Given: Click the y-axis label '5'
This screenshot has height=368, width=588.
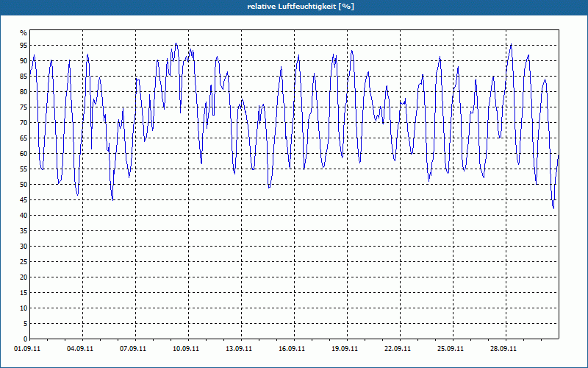Looking at the screenshot, I should (26, 324).
